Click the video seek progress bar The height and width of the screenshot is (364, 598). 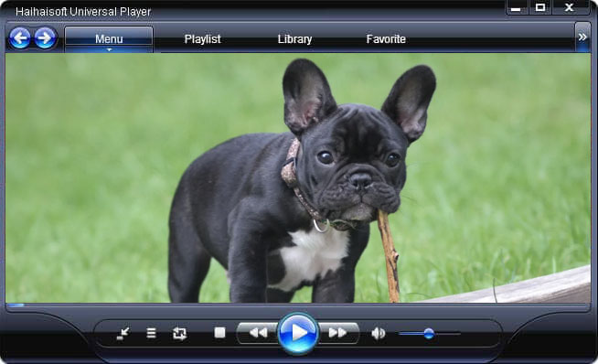298,305
